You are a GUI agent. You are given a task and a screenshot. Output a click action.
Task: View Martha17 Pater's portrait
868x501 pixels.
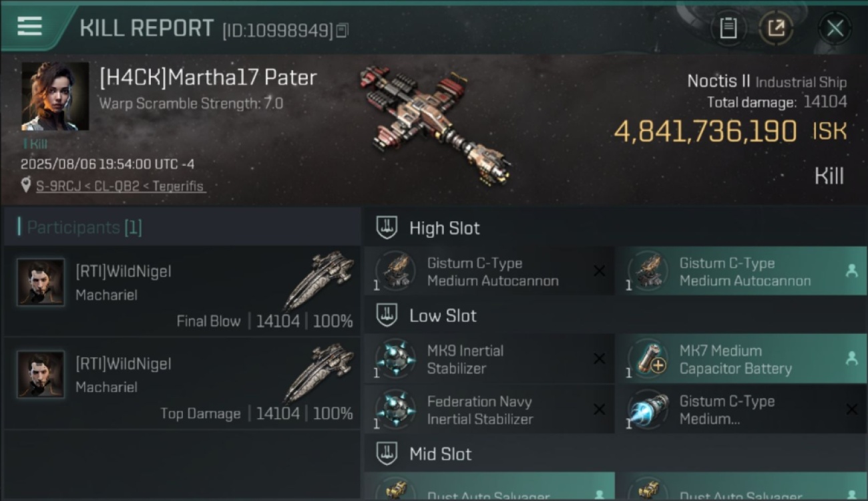coord(55,96)
